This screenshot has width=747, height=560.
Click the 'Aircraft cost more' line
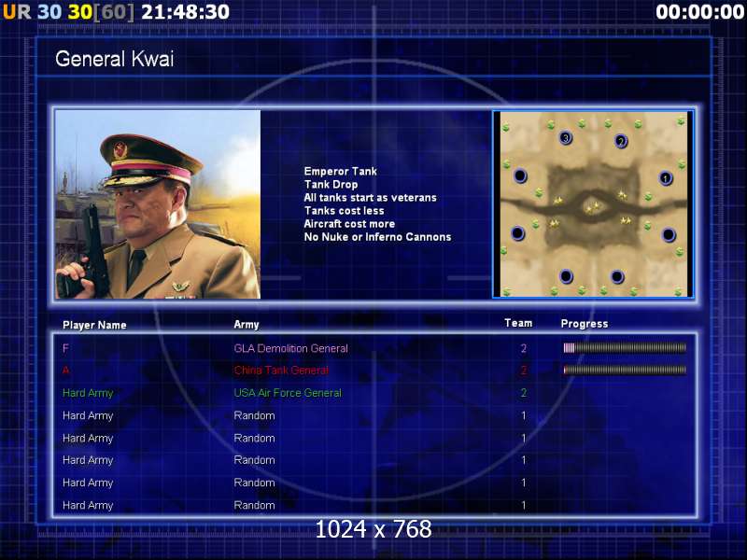349,224
